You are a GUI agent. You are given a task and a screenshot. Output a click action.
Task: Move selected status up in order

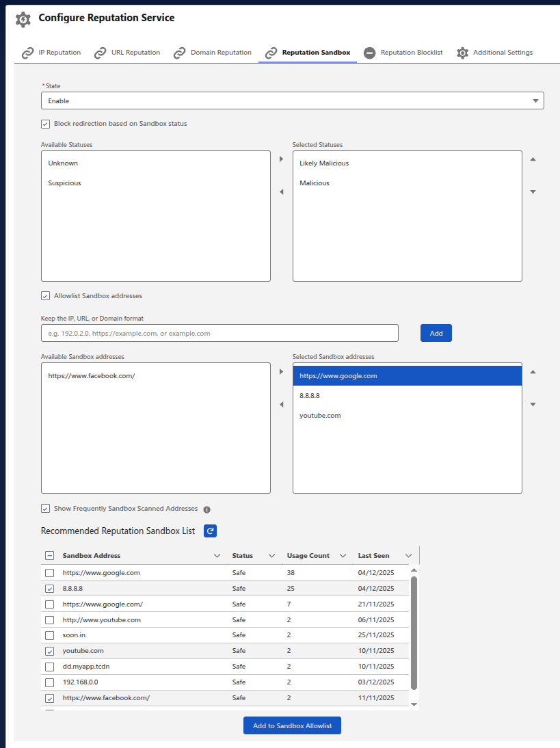point(533,159)
